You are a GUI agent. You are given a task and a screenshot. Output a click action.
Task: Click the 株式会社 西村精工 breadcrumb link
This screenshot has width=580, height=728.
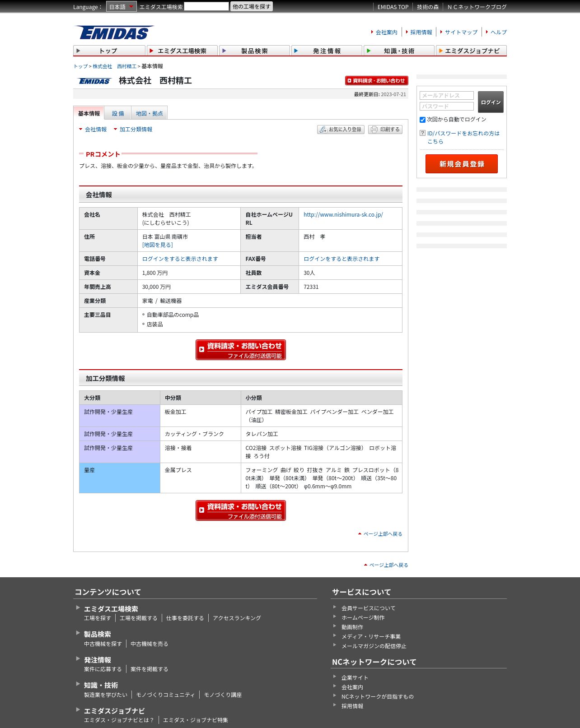tap(115, 66)
